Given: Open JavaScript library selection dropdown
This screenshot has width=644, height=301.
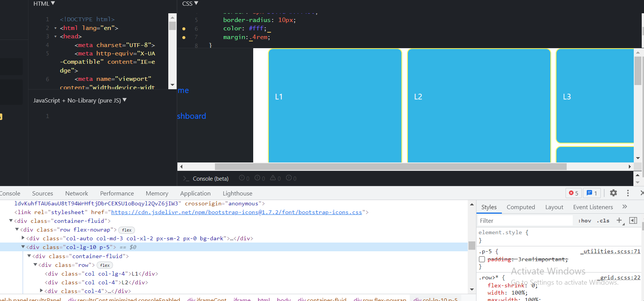Looking at the screenshot, I should pos(80,100).
